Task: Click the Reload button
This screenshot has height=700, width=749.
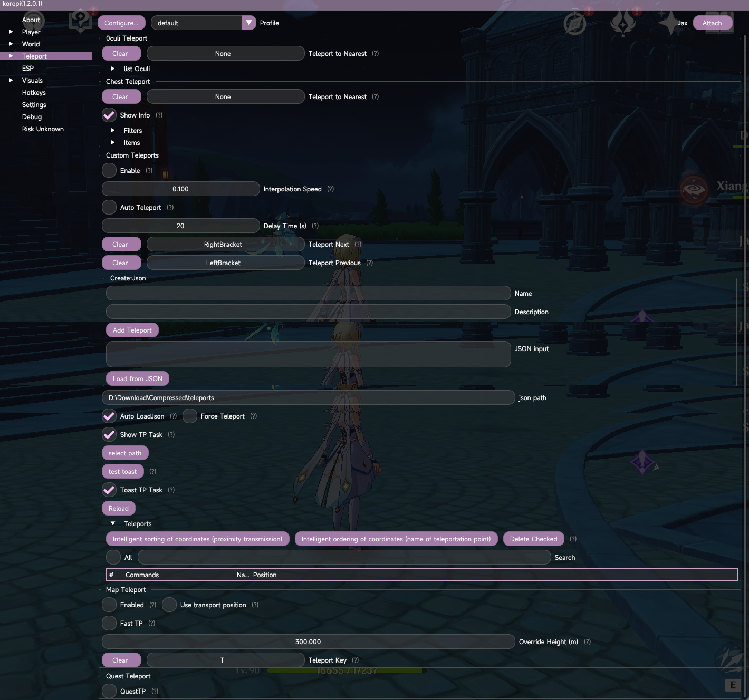Action: pos(119,508)
